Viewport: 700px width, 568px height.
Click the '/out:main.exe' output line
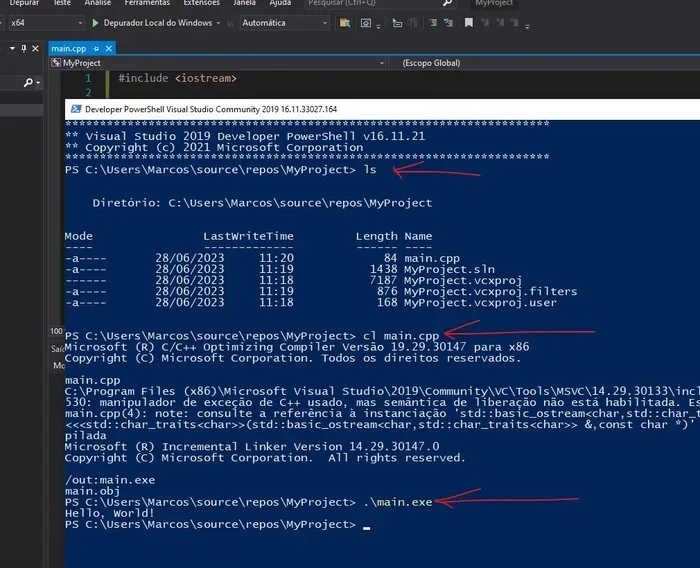[110, 480]
